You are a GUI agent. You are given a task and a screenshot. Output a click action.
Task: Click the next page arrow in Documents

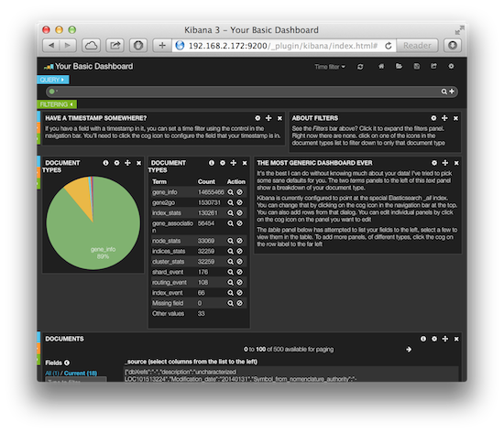[409, 349]
